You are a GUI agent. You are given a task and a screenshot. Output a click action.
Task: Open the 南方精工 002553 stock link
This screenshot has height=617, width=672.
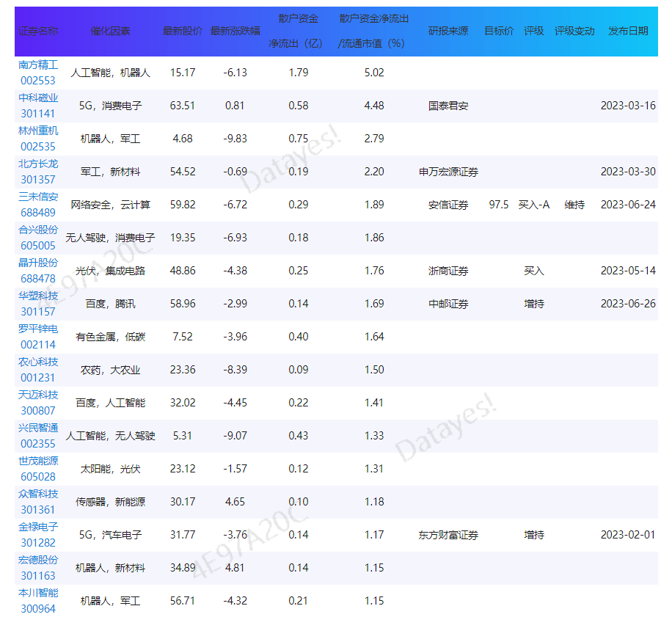point(38,73)
